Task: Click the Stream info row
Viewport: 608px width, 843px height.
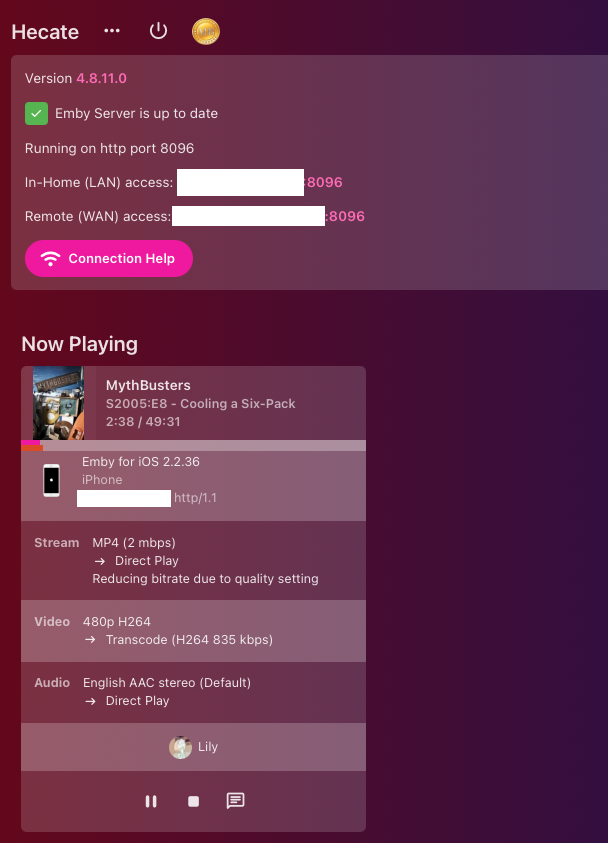Action: click(194, 561)
